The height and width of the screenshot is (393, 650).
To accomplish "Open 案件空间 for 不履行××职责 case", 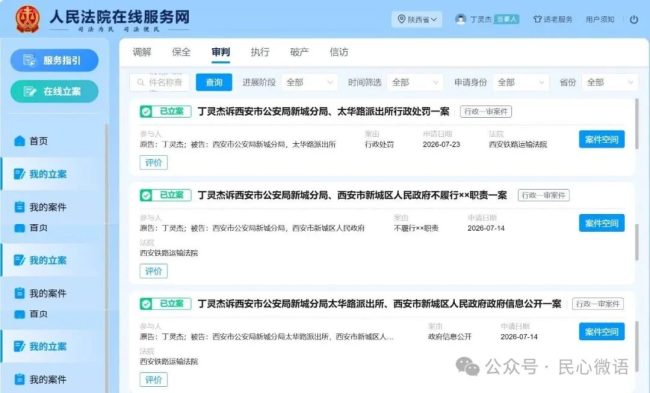I will pyautogui.click(x=601, y=223).
